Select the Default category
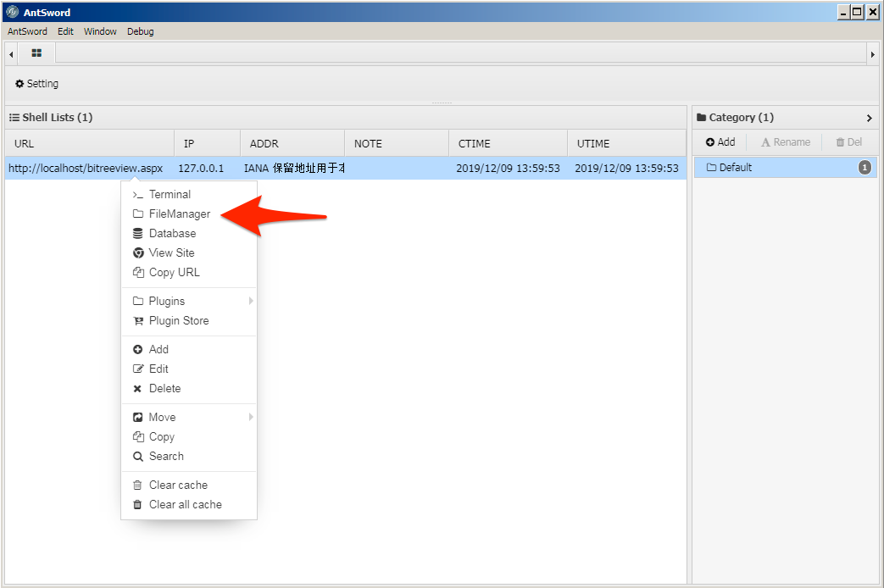This screenshot has height=588, width=884. click(786, 168)
